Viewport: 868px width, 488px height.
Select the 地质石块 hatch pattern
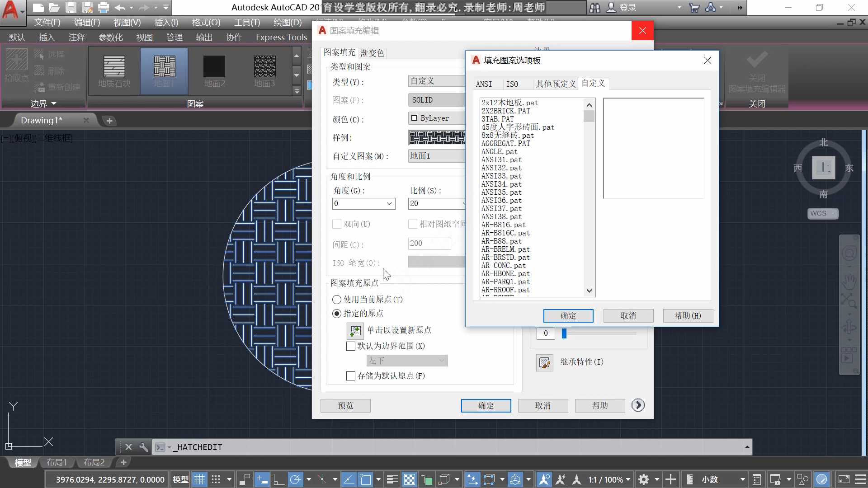click(x=114, y=71)
